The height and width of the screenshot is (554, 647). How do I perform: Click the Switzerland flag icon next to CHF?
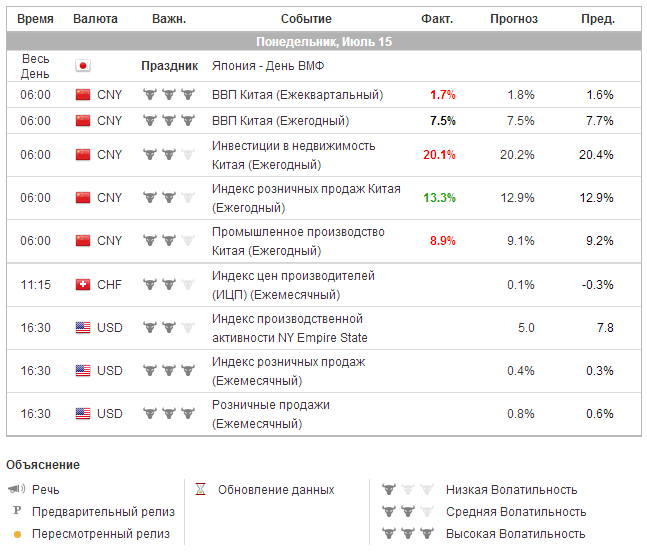(x=83, y=284)
